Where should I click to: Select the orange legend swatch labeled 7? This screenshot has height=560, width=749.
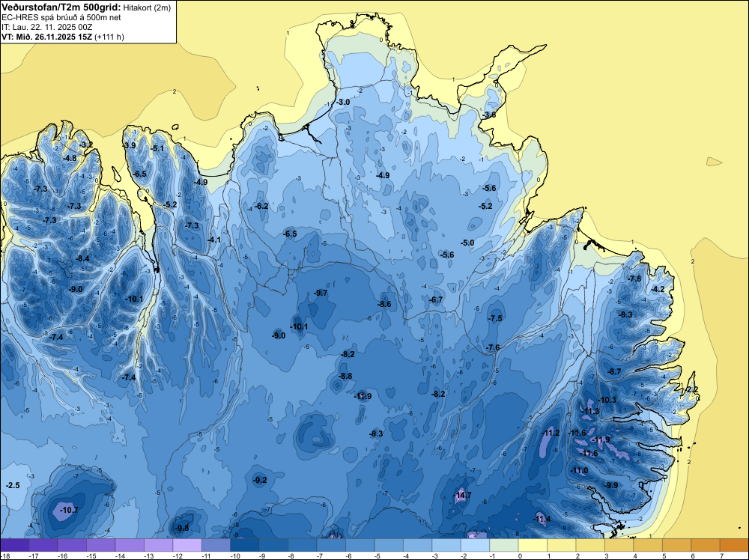tap(735, 545)
